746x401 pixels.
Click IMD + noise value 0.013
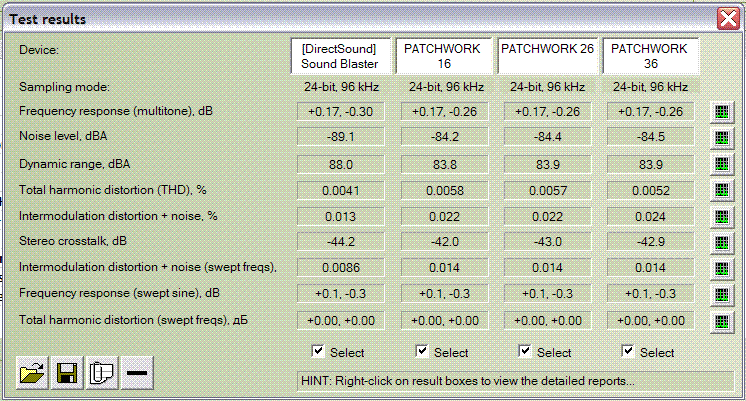[x=341, y=216]
